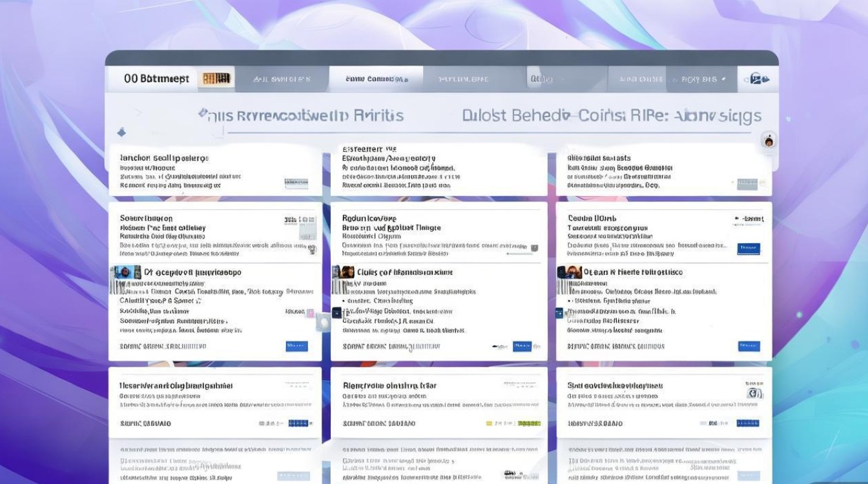Screen dimensions: 868x484
Task: Click the blue button in left middle card
Action: click(296, 347)
